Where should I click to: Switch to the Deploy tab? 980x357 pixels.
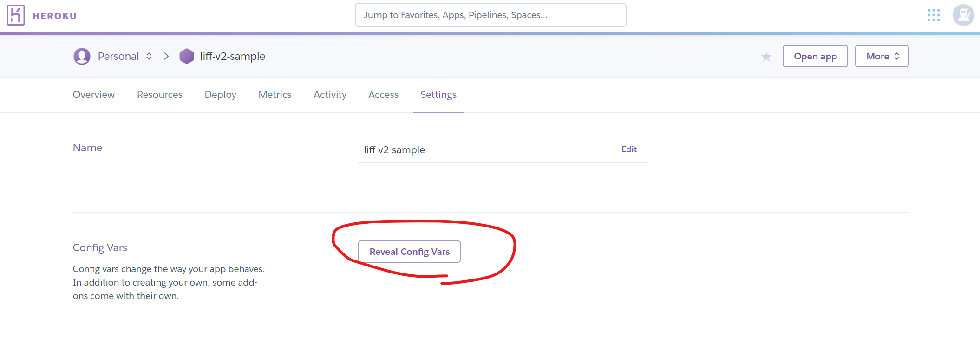[x=220, y=95]
